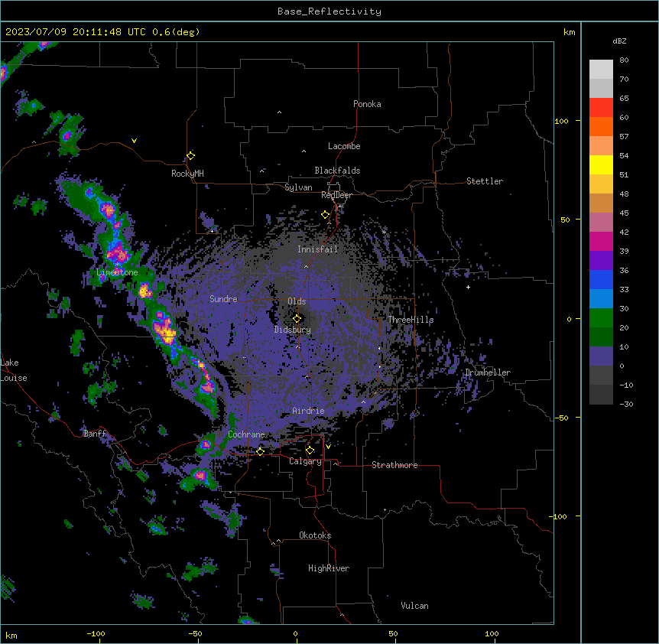Click the storm cell core just above Limestone label
The width and height of the screenshot is (659, 644).
pos(118,252)
